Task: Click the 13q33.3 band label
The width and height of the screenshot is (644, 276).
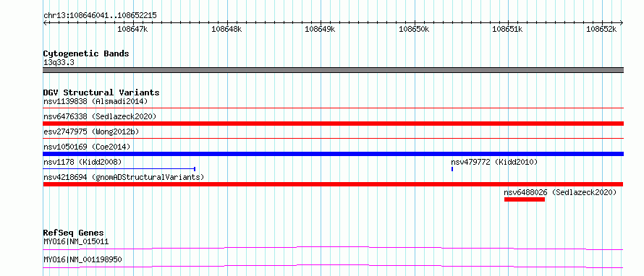Action: click(59, 63)
